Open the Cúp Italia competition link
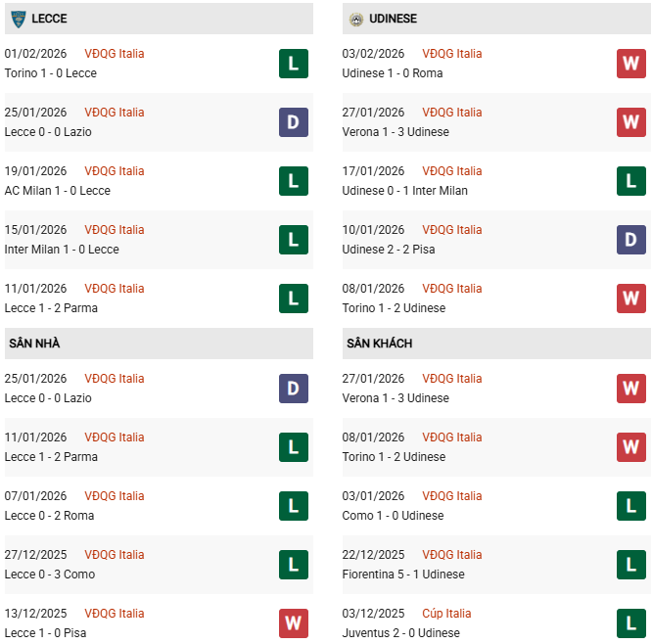Image resolution: width=652 pixels, height=644 pixels. tap(446, 614)
